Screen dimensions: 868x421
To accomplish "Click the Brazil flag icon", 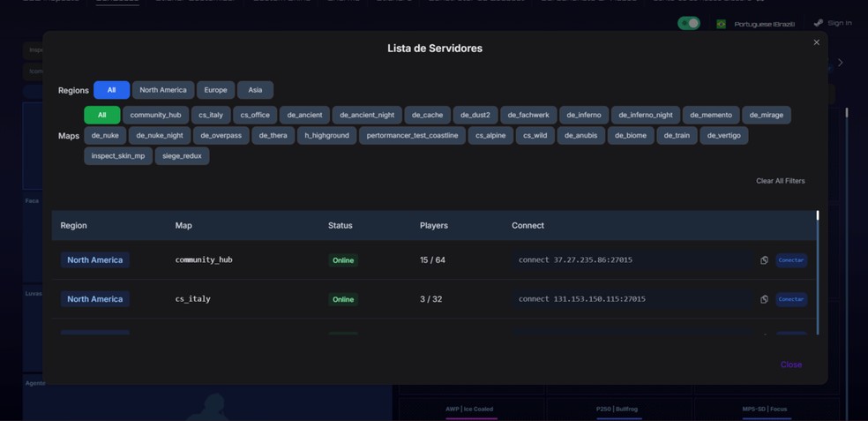I will pyautogui.click(x=721, y=24).
